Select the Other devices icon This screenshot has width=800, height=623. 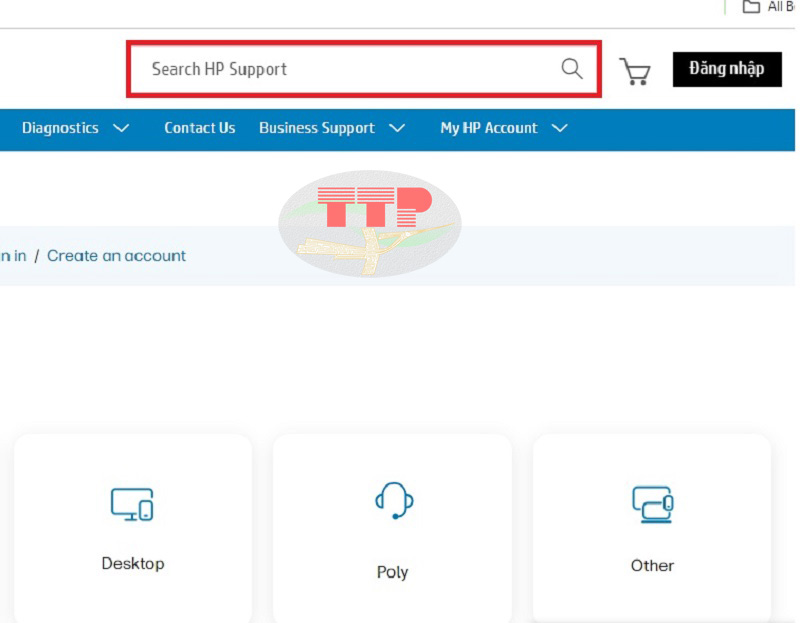[653, 504]
